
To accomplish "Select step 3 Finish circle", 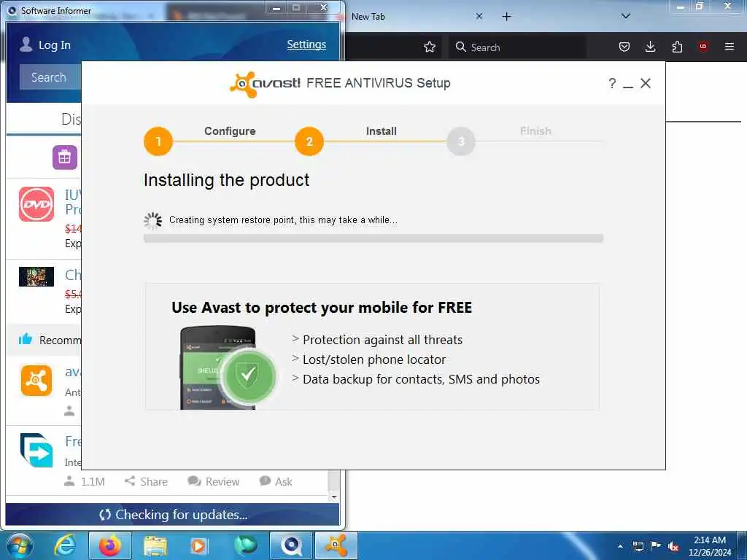I will [x=461, y=141].
